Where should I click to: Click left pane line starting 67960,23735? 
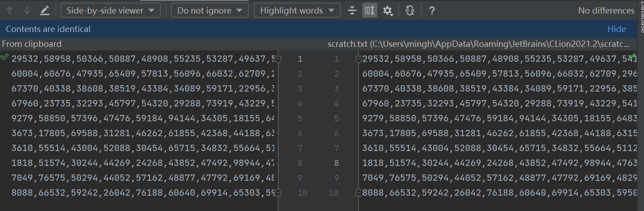143,104
